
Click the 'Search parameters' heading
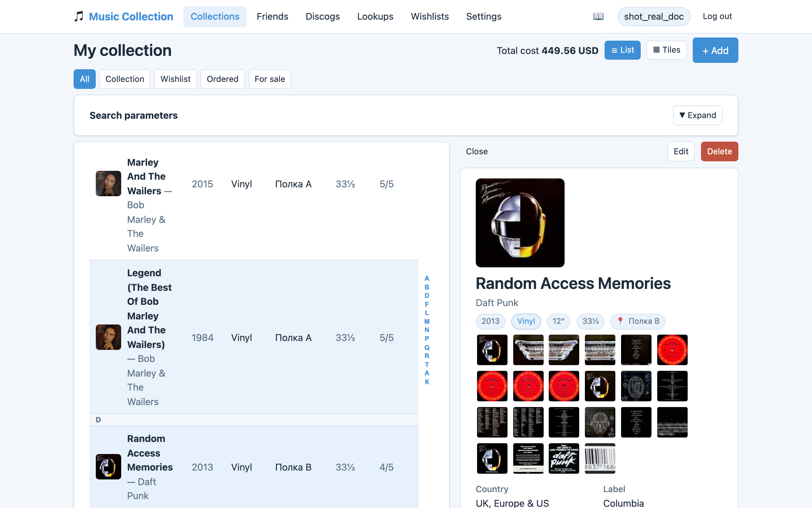[x=134, y=115]
